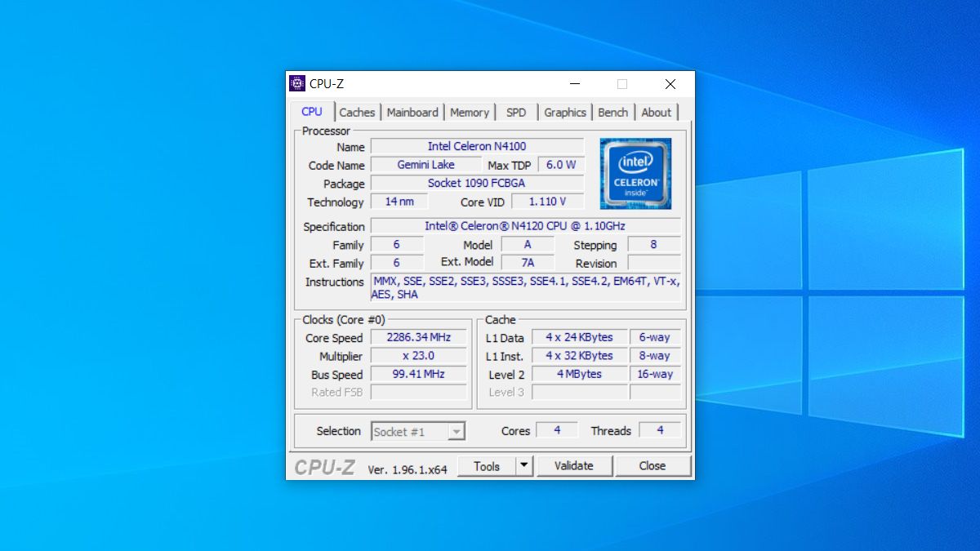
Task: Click the Tools button
Action: (487, 466)
